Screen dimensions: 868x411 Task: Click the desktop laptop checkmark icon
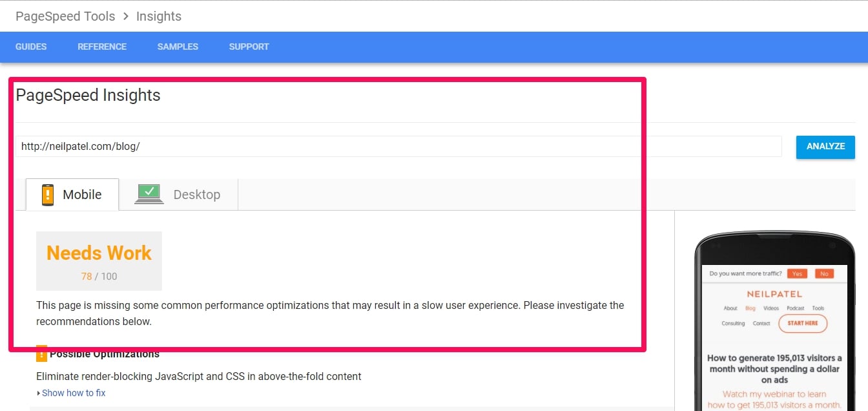(149, 194)
